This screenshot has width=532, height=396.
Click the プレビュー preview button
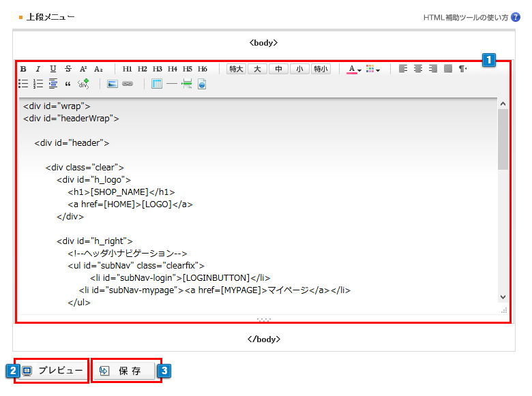coord(53,371)
